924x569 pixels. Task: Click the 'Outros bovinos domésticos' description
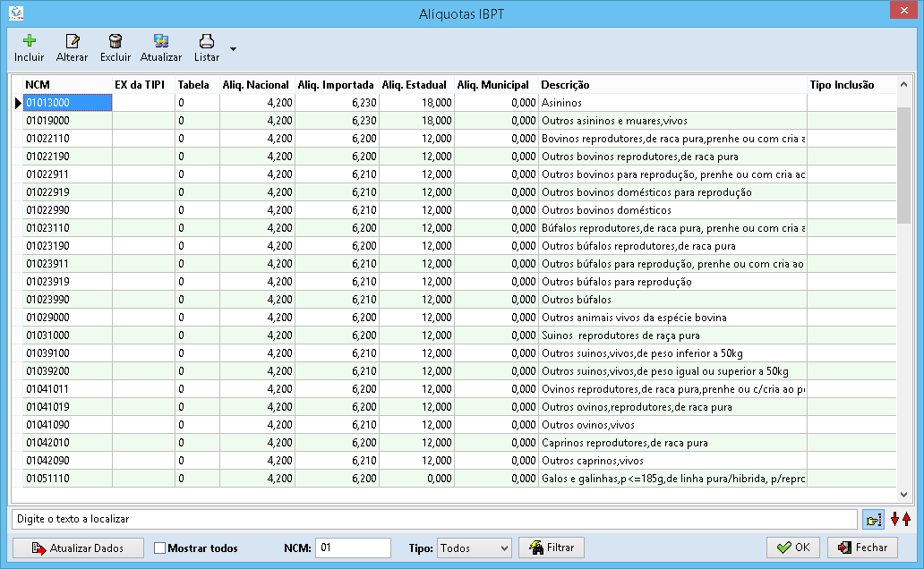606,210
